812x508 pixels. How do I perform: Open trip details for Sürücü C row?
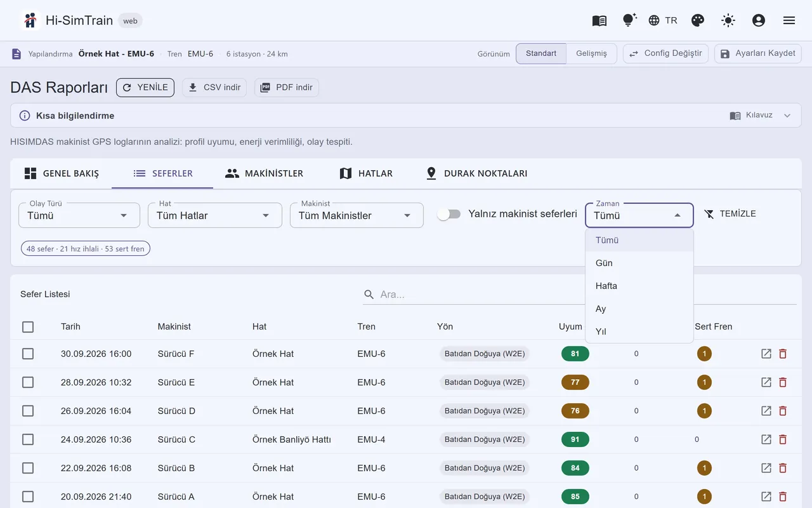(766, 439)
